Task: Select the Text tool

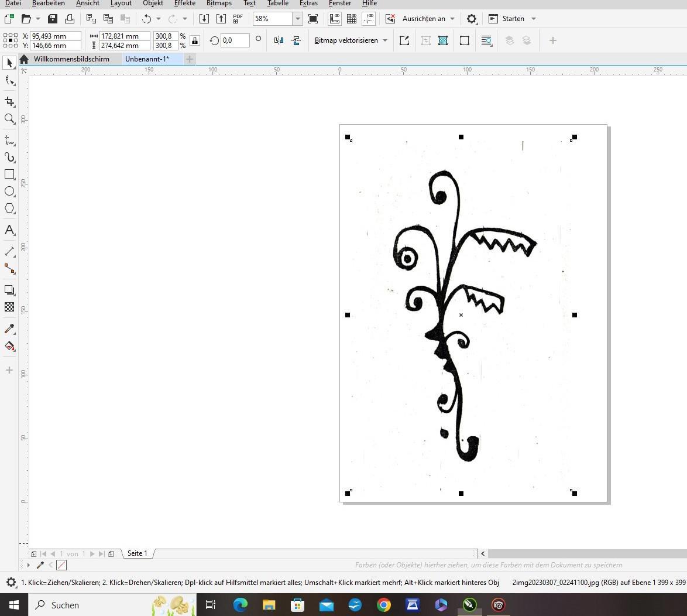Action: (9, 230)
